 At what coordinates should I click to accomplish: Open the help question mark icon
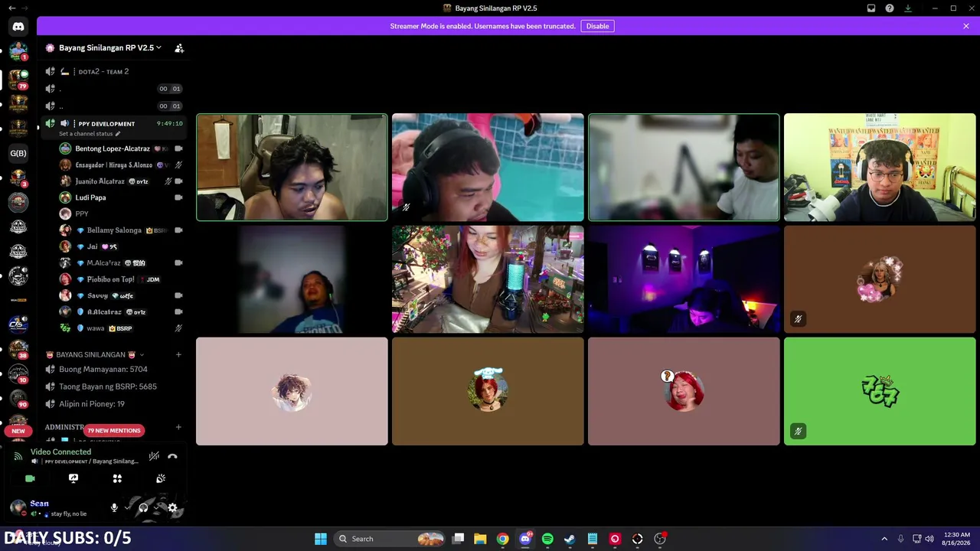(890, 8)
